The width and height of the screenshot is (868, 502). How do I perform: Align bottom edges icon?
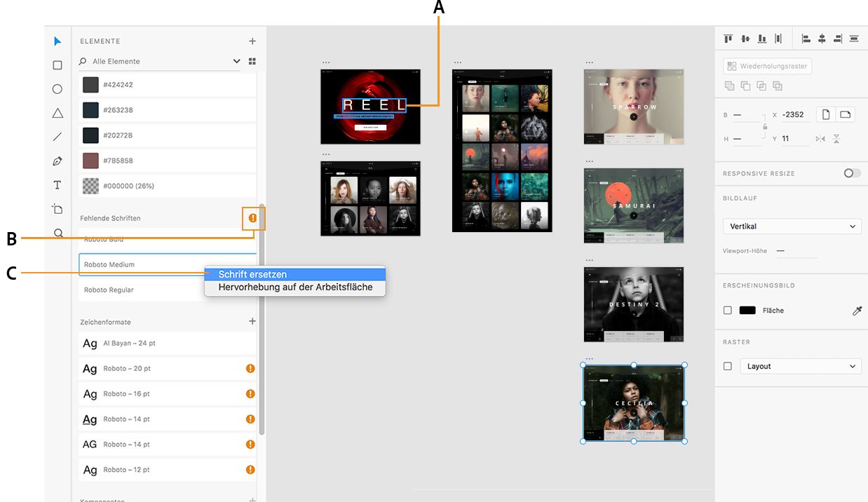[762, 39]
